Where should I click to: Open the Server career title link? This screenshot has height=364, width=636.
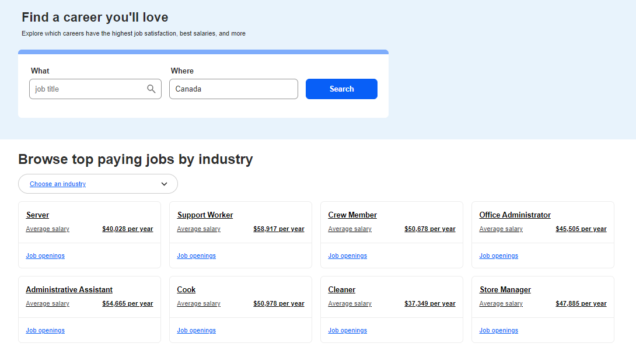[37, 215]
